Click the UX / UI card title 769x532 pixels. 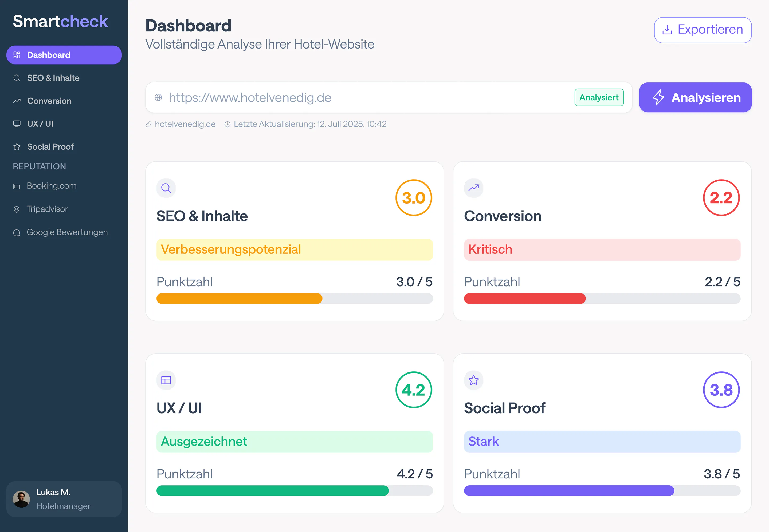[179, 408]
